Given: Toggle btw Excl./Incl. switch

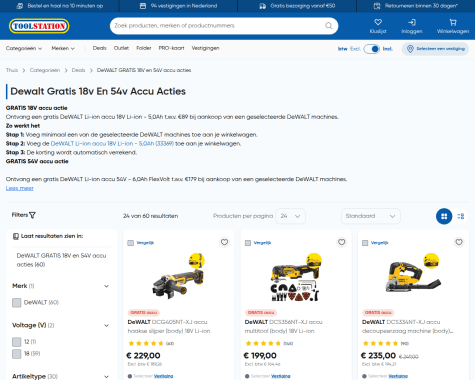Looking at the screenshot, I should coord(372,49).
